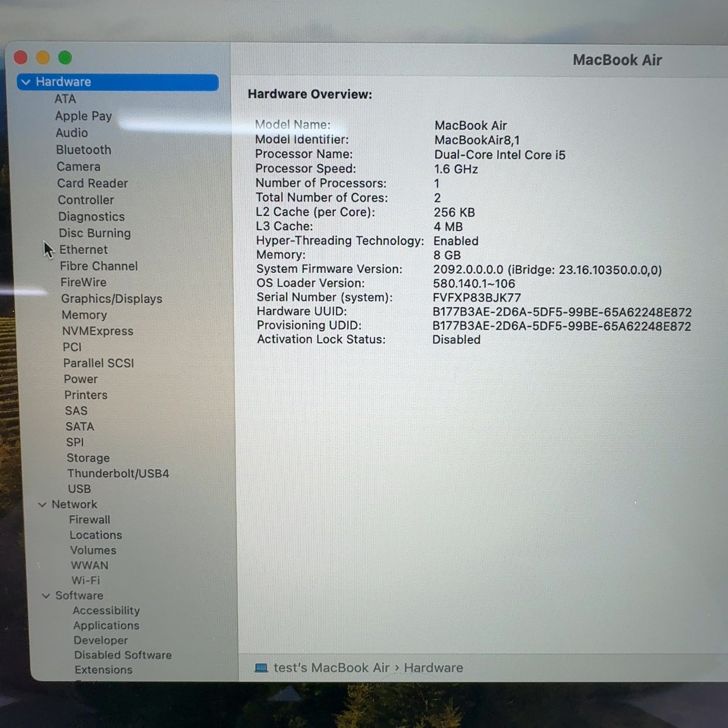Image resolution: width=728 pixels, height=728 pixels.
Task: Select Applications under Software
Action: pos(106,626)
